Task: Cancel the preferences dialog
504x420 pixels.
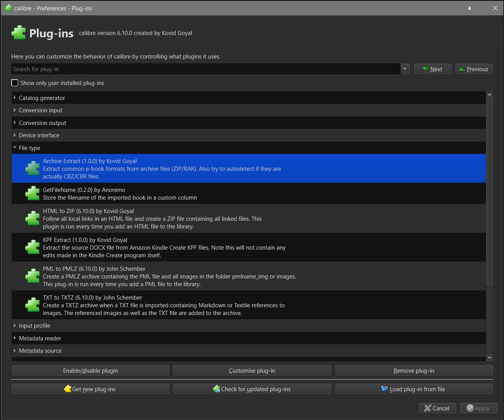Action: coord(437,408)
